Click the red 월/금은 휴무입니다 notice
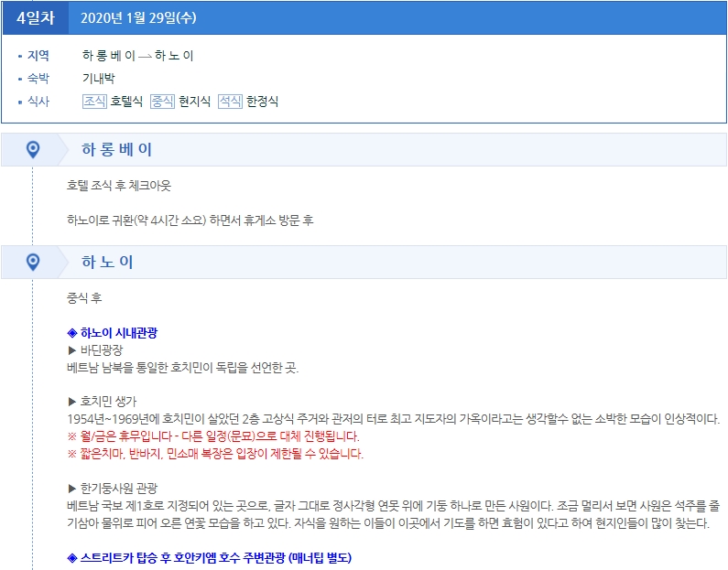Viewport: 728px width, 570px height. [x=213, y=436]
